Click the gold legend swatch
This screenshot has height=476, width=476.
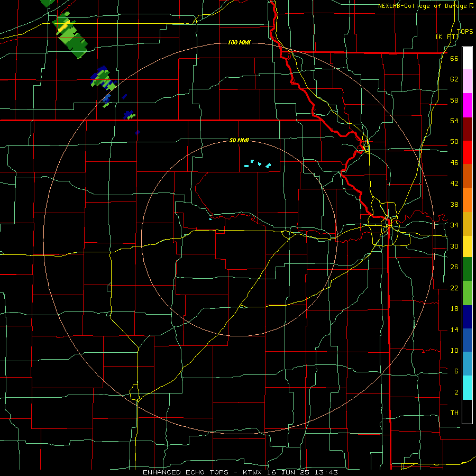coord(467,224)
